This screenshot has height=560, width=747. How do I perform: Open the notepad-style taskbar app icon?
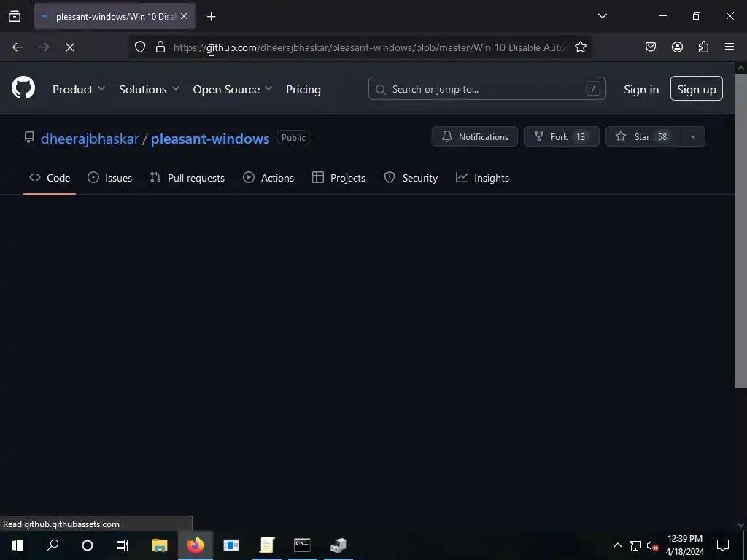click(267, 545)
